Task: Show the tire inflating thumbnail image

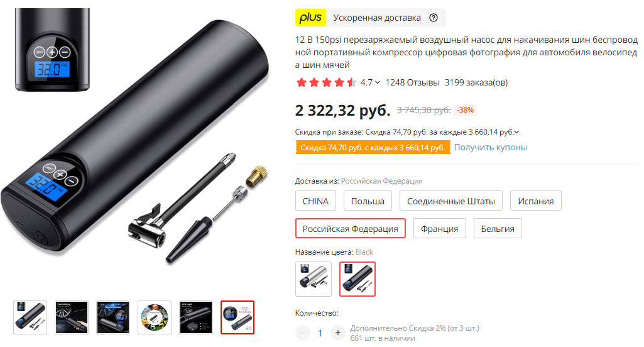Action: coord(72,317)
